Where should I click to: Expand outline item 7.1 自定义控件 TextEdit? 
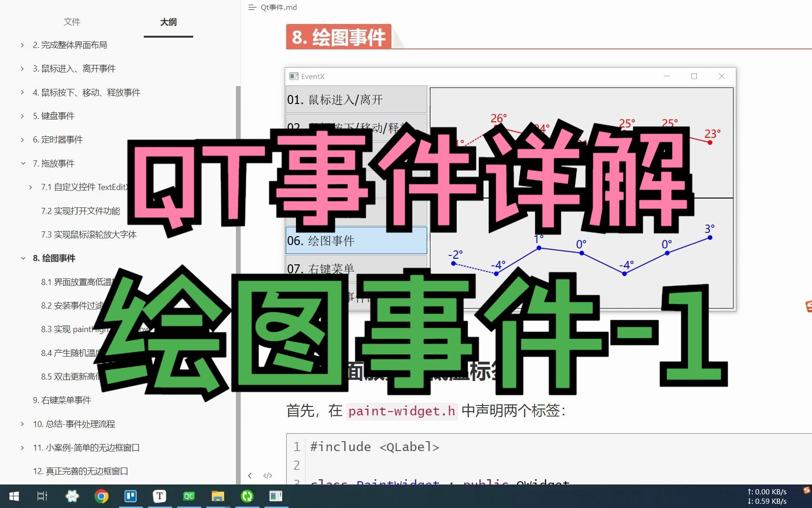click(x=31, y=187)
